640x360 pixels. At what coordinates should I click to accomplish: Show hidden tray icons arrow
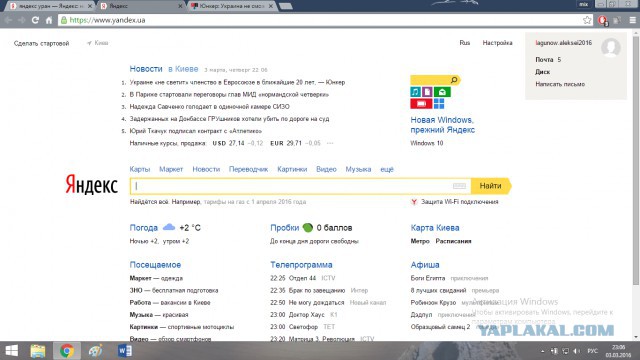542,351
